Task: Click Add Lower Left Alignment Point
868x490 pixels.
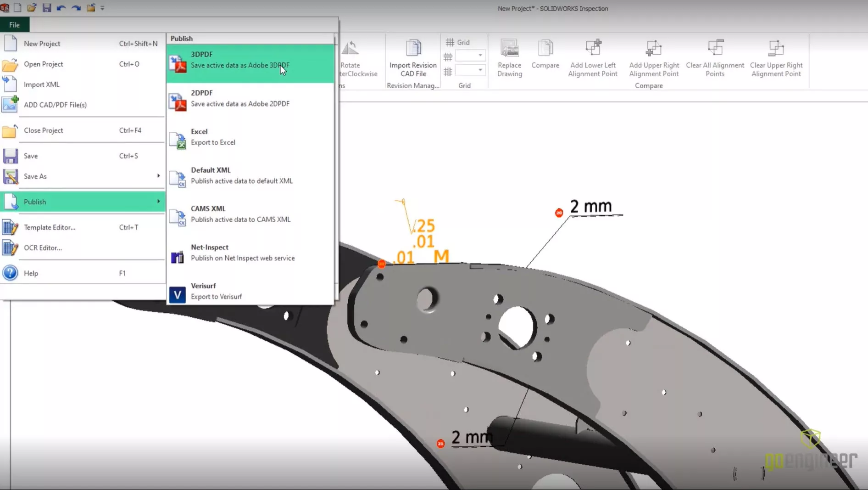Action: pos(593,58)
